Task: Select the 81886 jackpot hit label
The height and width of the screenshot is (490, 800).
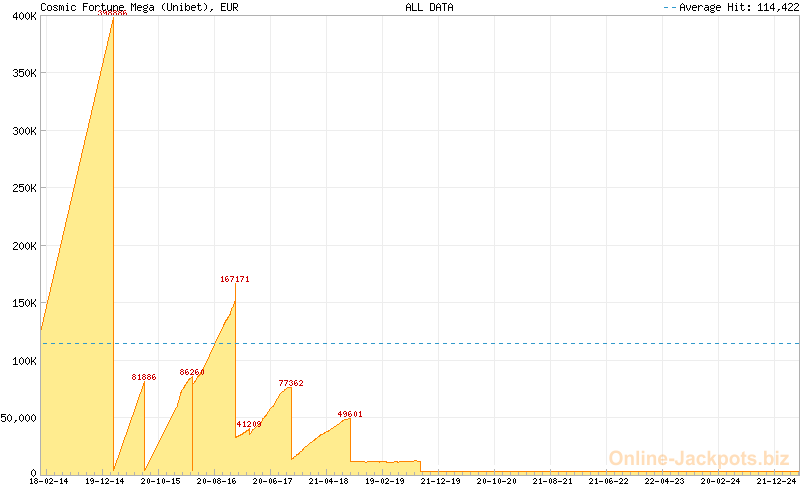Action: [145, 377]
